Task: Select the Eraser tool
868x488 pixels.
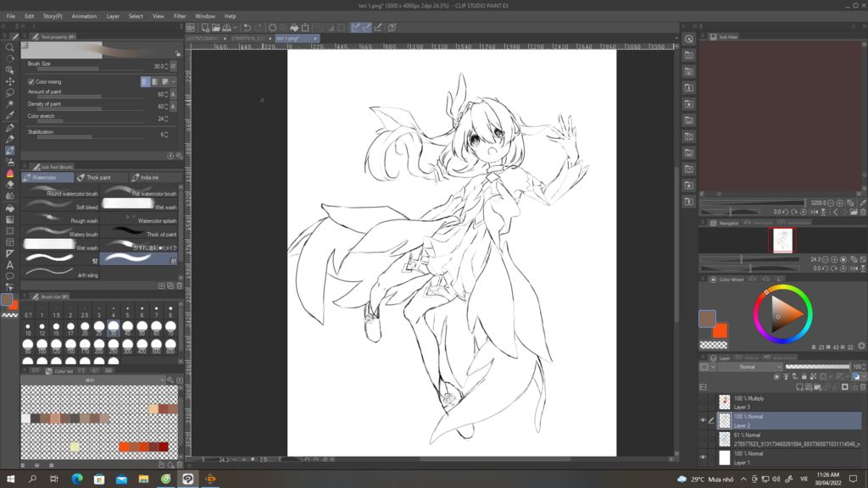Action: point(10,185)
